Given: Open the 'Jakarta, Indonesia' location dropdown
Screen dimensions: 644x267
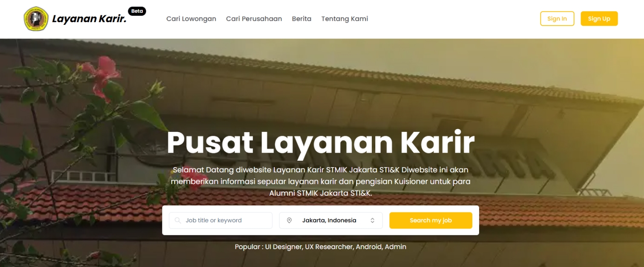Looking at the screenshot, I should click(330, 220).
